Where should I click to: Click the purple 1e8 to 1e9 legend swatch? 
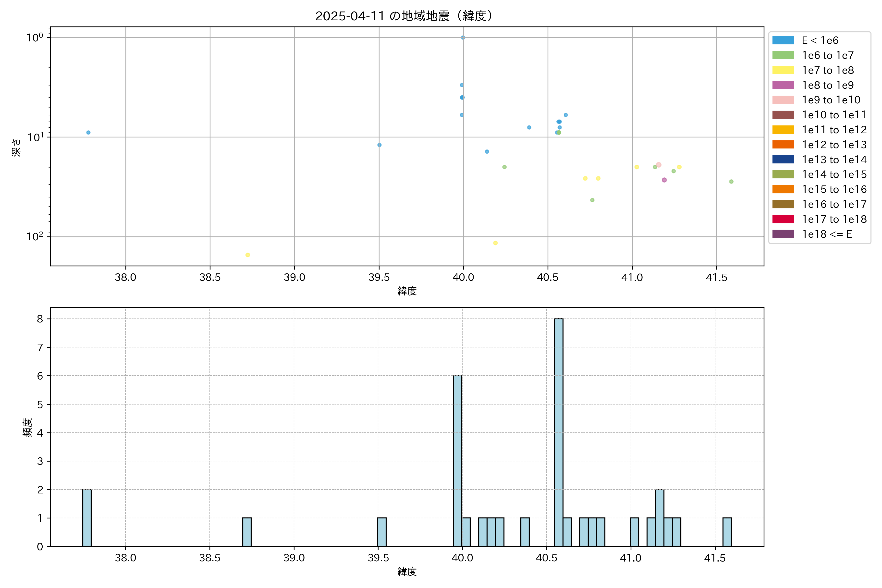tap(783, 85)
